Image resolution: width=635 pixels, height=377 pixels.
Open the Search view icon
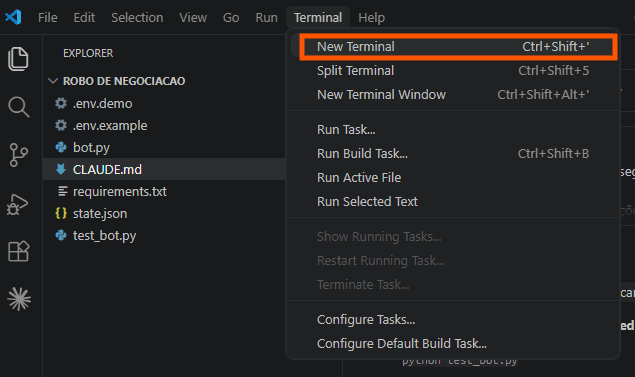coord(19,107)
